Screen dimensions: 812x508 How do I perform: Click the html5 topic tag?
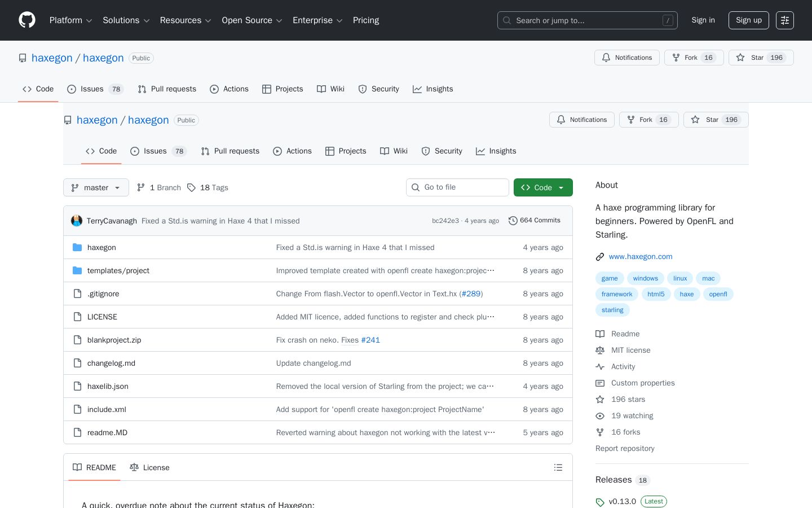656,294
